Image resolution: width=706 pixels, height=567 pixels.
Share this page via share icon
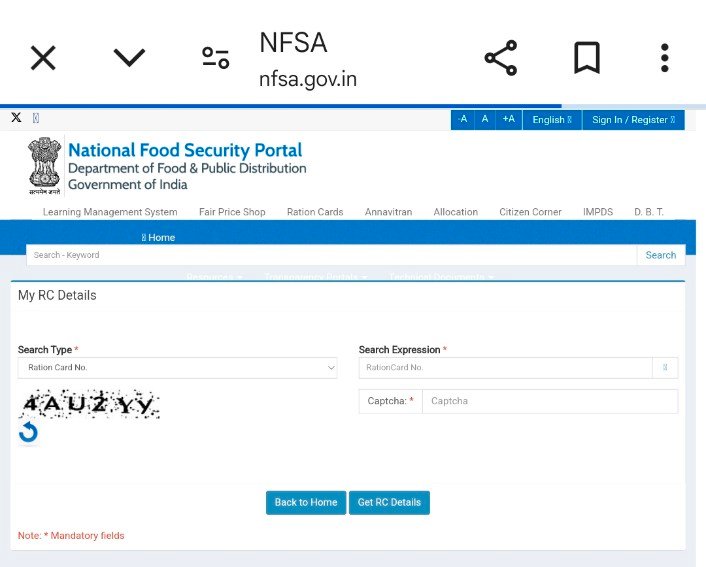point(501,58)
